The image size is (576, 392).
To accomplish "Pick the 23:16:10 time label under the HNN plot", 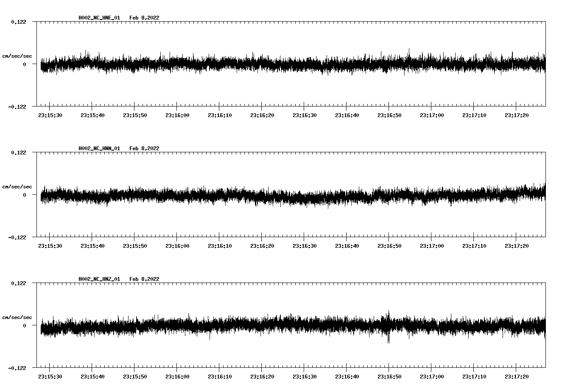I will [x=220, y=246].
